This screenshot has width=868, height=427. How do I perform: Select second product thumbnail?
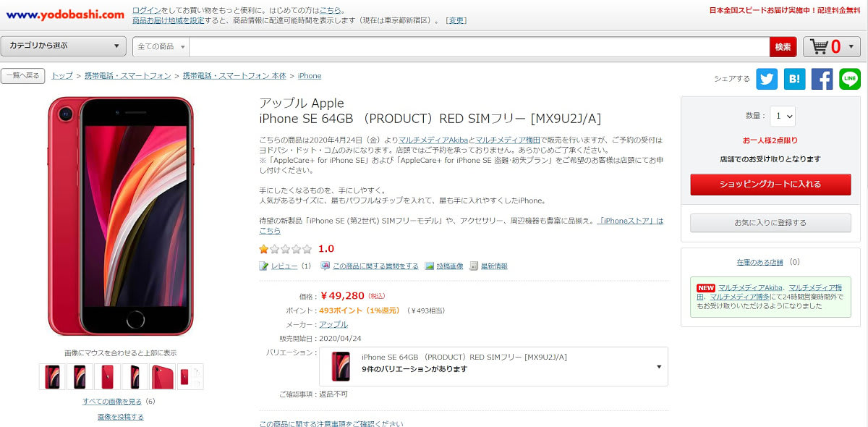click(80, 376)
